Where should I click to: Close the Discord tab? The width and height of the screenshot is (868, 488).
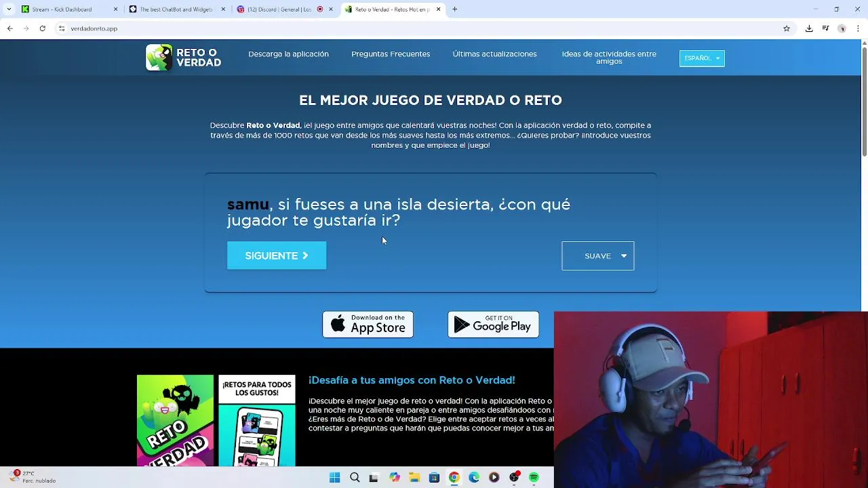pyautogui.click(x=331, y=9)
